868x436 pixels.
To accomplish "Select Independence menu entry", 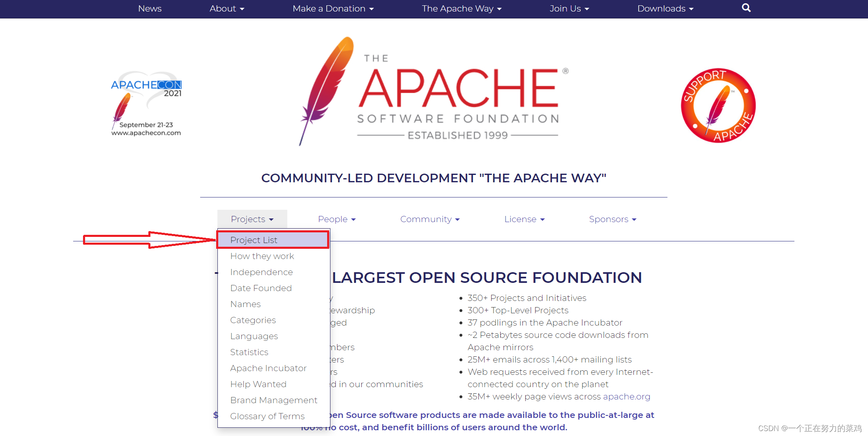I will point(273,272).
